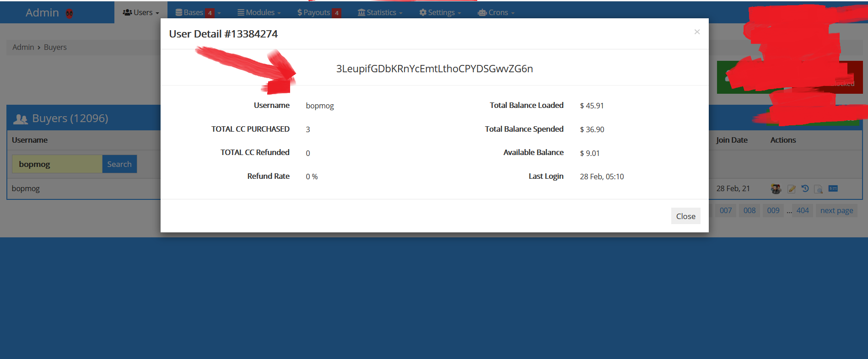868x359 pixels.
Task: Go to the next page link
Action: pos(836,210)
